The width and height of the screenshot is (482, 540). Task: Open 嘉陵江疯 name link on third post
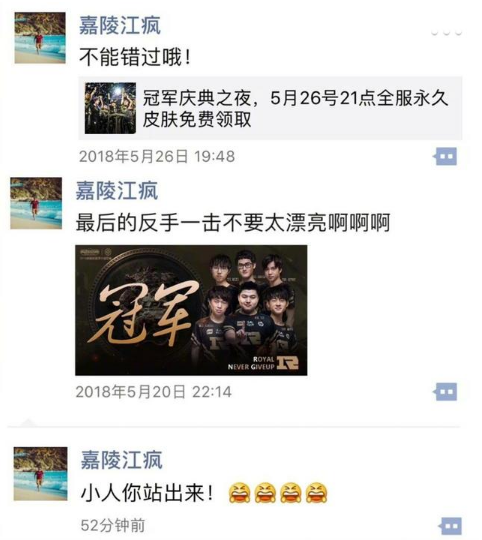[122, 460]
